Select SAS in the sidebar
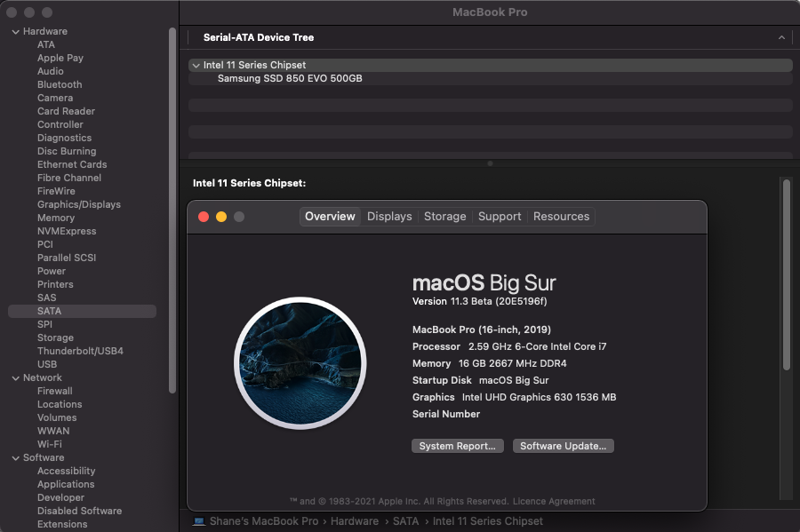Screen dimensions: 800x532 pos(46,298)
